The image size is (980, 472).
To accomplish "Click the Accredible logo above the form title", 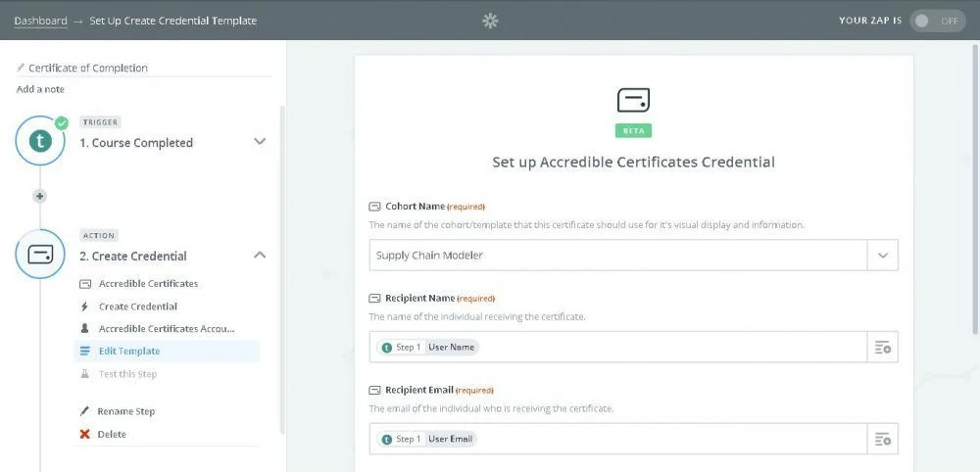I will tap(633, 100).
